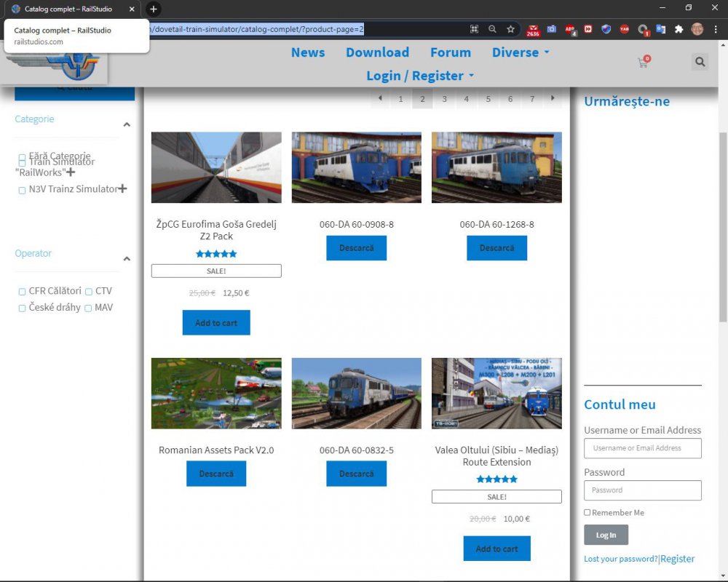Screen dimensions: 728x582
Task: Open the Gmail checker extension icon
Action: tap(533, 29)
